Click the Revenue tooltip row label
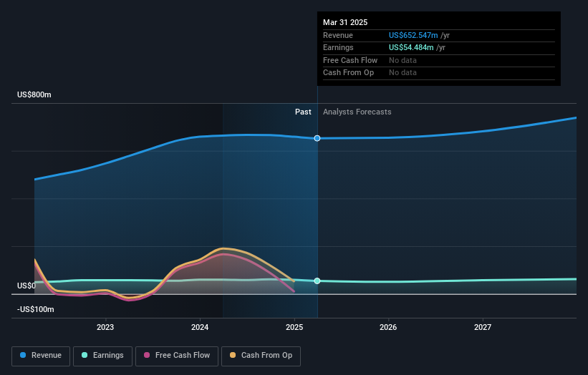The height and width of the screenshot is (375, 588). point(338,35)
